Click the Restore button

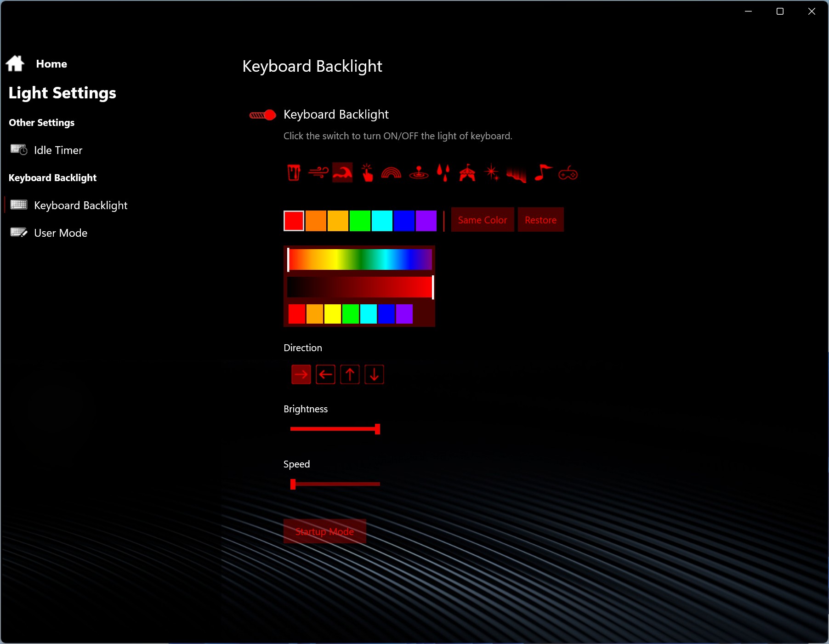[x=540, y=220]
